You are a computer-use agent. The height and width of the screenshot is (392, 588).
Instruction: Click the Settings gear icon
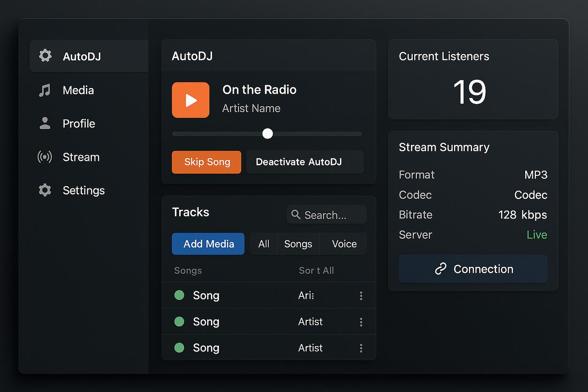click(45, 190)
